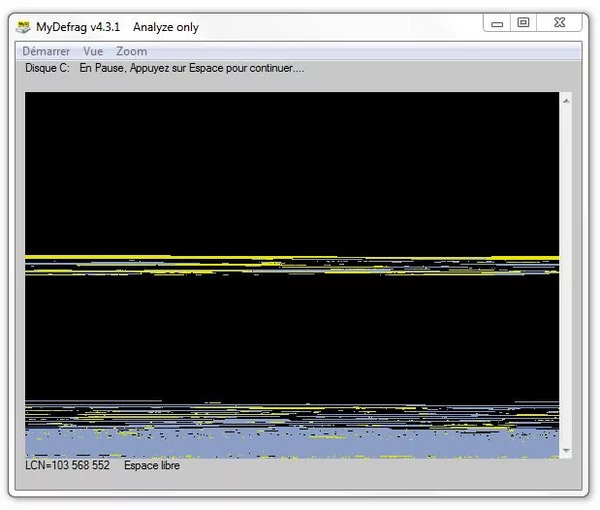Image resolution: width=600 pixels, height=510 pixels.
Task: Click the MyDefrag app icon in title bar
Action: point(23,27)
